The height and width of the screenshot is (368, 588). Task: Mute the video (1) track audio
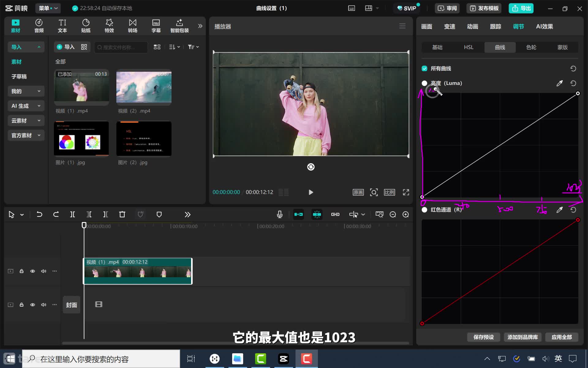[x=43, y=271]
